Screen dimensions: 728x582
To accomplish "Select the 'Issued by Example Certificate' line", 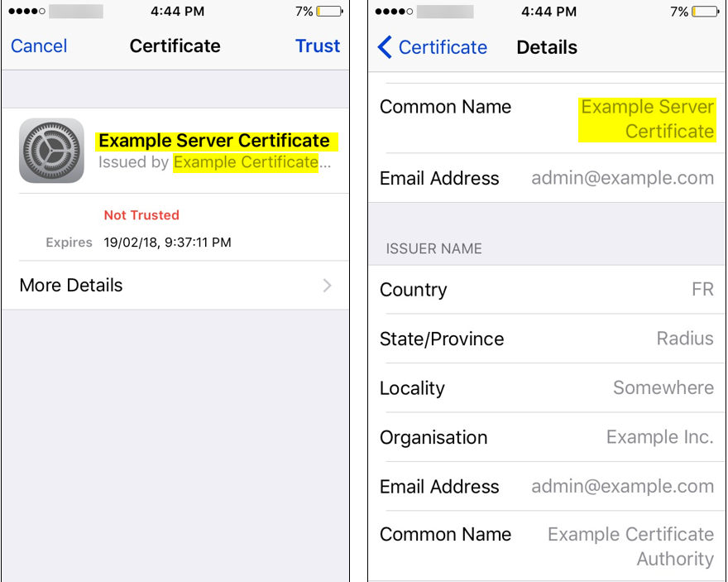I will (214, 162).
